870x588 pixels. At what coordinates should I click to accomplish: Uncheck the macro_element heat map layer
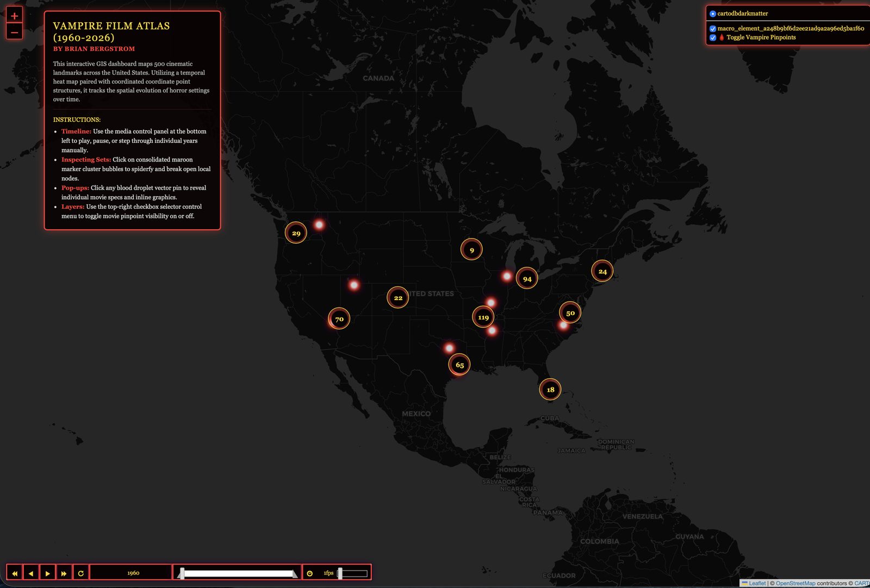click(x=713, y=29)
